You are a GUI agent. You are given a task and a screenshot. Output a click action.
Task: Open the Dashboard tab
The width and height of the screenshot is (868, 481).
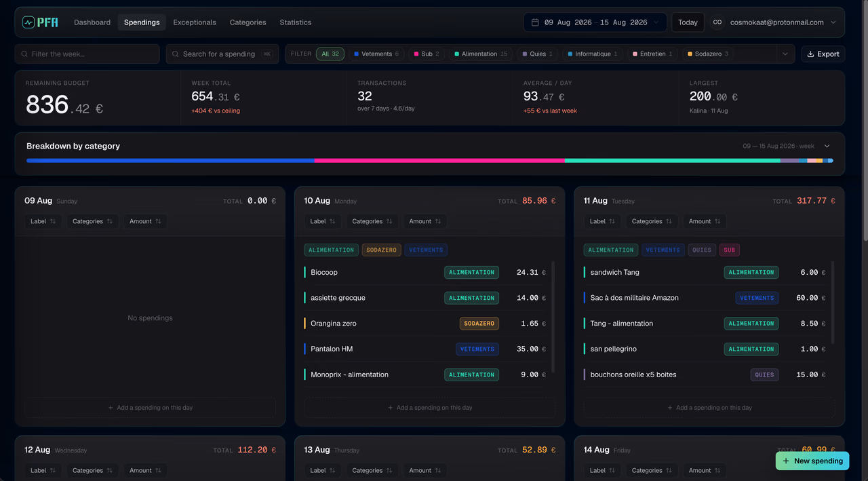(92, 22)
